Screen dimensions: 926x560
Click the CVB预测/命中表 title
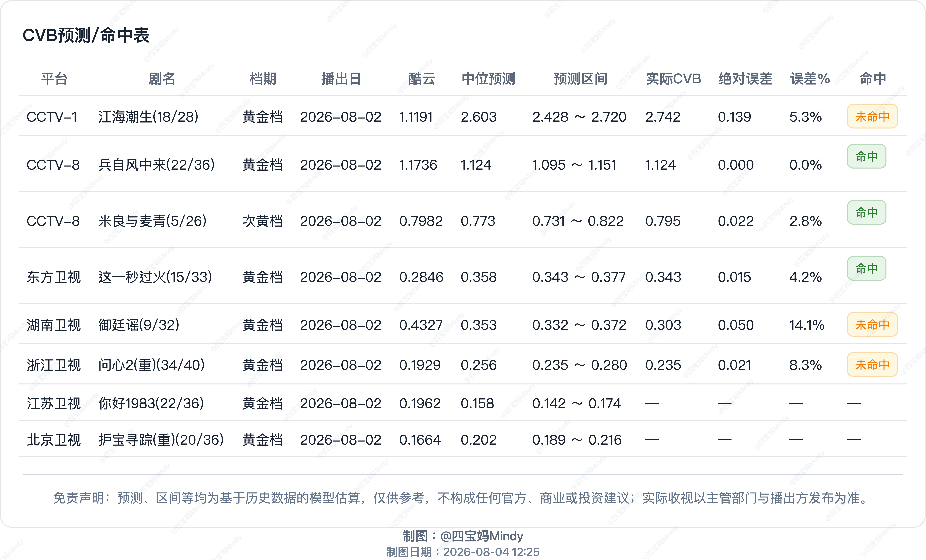click(86, 35)
